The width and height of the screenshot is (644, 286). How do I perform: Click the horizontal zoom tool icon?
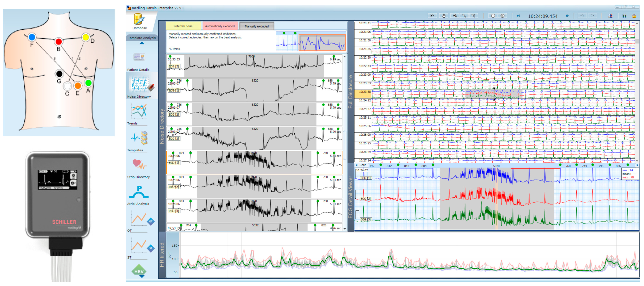(464, 16)
